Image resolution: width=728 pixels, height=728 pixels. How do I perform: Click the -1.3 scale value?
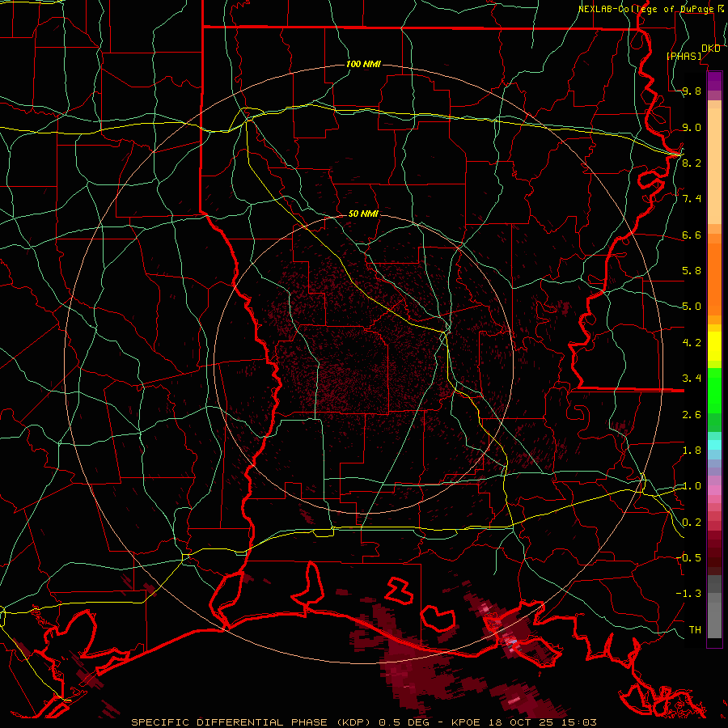[x=688, y=594]
